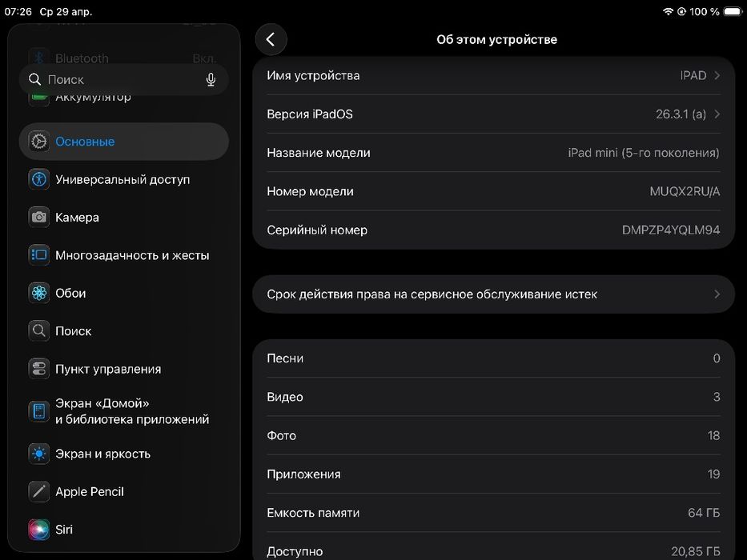Tap the Обои flower icon
747x560 pixels.
[38, 293]
